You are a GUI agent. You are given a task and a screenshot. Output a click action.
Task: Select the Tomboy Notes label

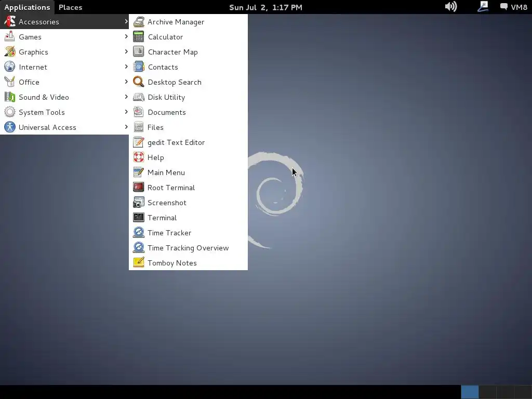point(172,263)
